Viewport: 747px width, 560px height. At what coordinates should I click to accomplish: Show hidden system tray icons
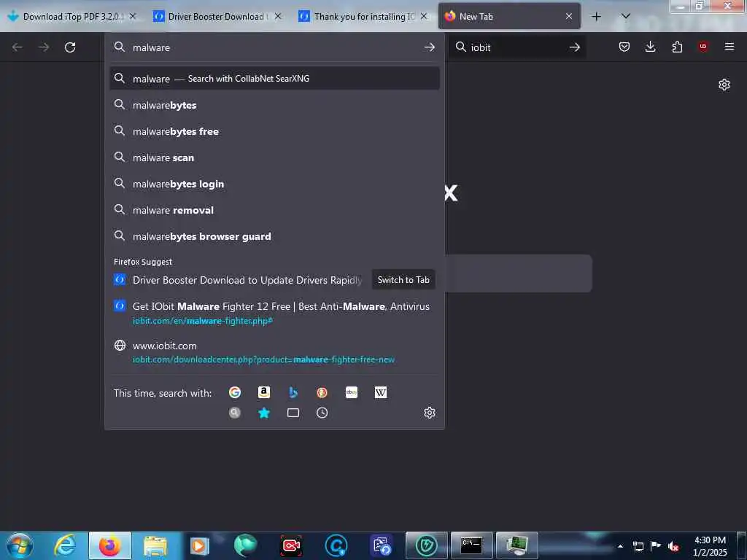[x=620, y=546]
